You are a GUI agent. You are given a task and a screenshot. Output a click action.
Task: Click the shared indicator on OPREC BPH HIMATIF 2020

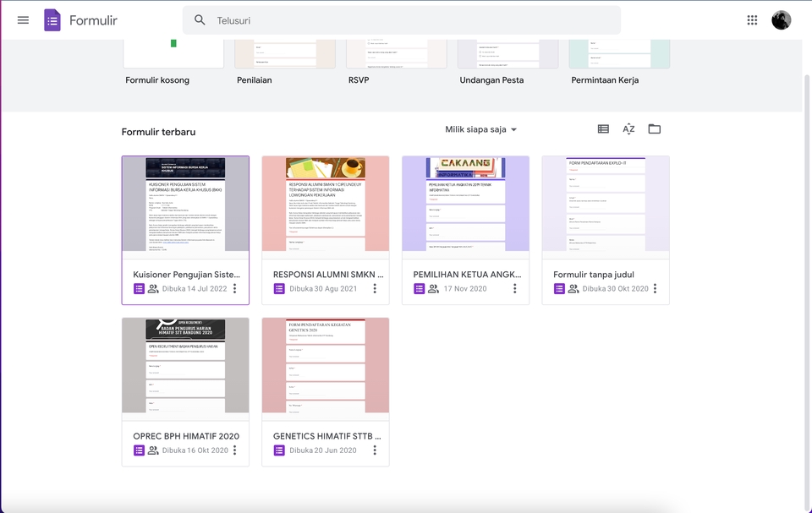154,450
